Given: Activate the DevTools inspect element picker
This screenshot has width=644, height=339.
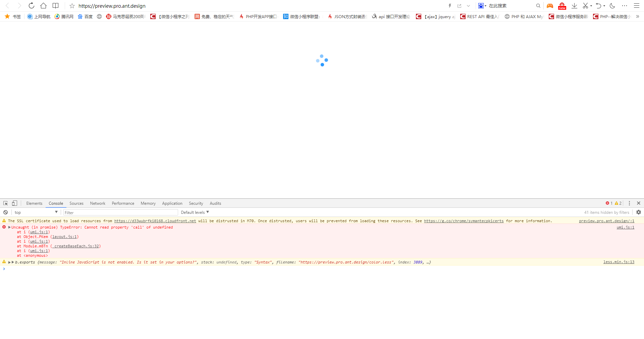Looking at the screenshot, I should coord(6,203).
